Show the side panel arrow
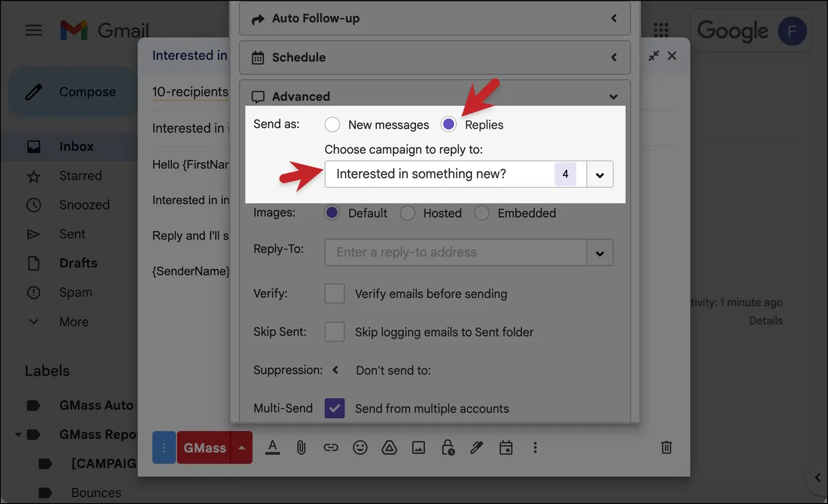 click(818, 478)
